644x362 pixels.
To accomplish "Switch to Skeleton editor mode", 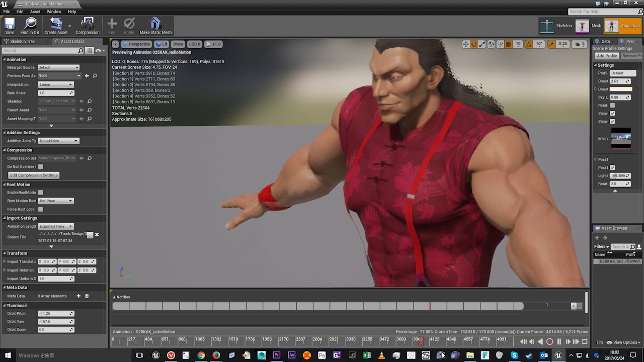I will [556, 26].
